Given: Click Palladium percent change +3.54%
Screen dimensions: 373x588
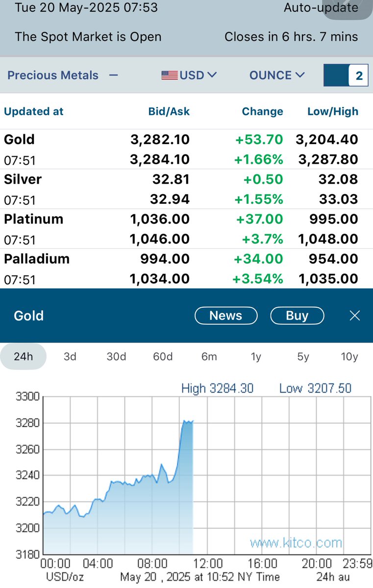Looking at the screenshot, I should 258,279.
